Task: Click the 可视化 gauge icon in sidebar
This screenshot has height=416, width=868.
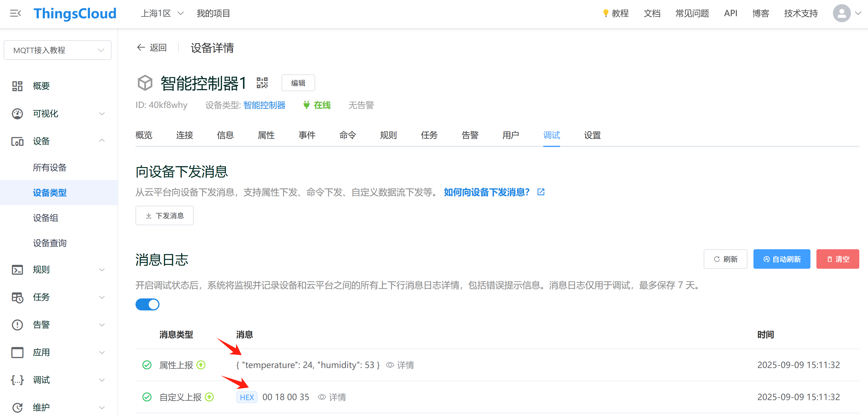Action: (17, 114)
